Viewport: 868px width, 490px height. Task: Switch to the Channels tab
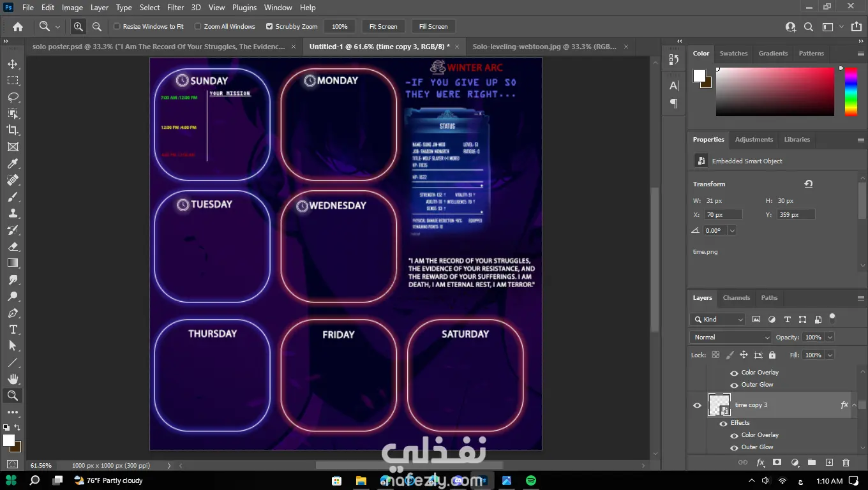pyautogui.click(x=737, y=298)
